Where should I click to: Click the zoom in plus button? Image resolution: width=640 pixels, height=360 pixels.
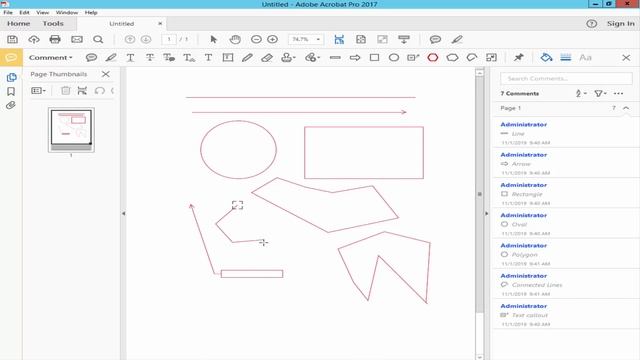tap(272, 39)
